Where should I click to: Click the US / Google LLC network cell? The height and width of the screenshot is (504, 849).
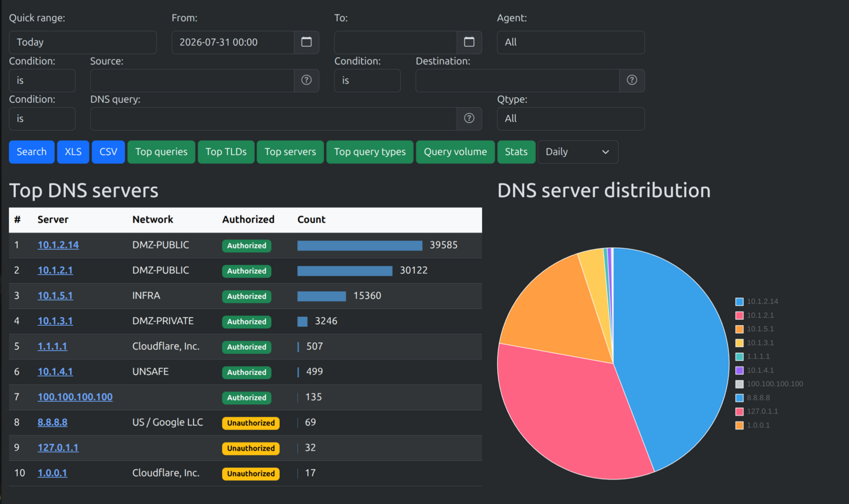(168, 422)
